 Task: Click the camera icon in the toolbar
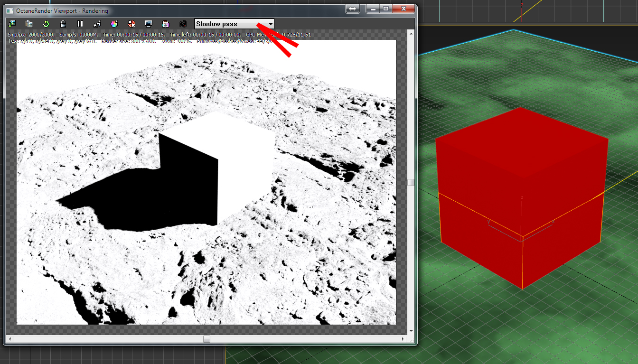(x=183, y=24)
